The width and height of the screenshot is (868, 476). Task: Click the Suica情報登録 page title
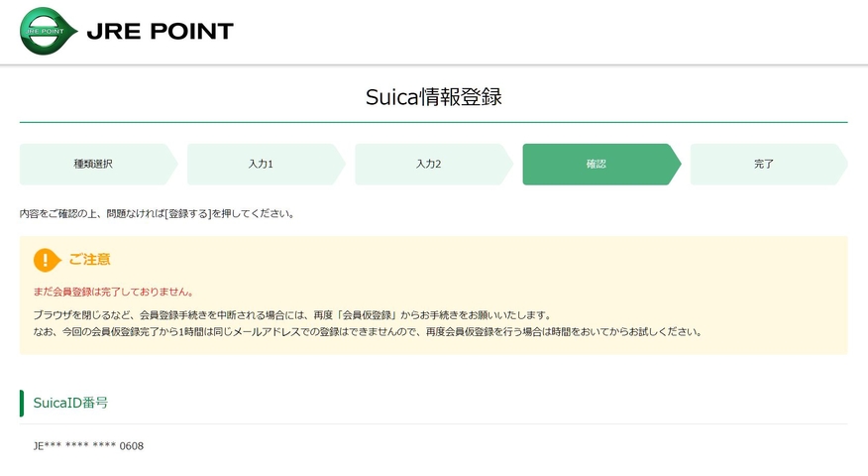point(433,97)
